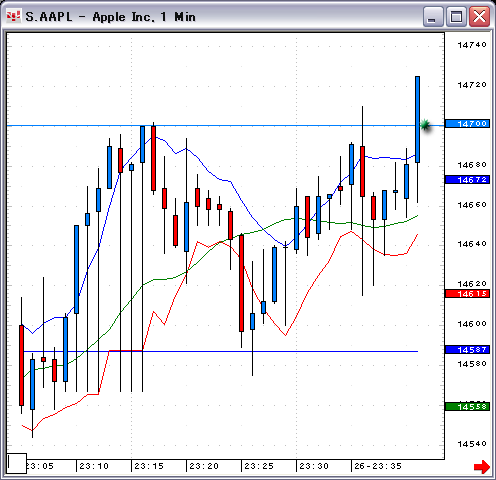
Task: Select the 14672 blue price label
Action: click(x=467, y=180)
